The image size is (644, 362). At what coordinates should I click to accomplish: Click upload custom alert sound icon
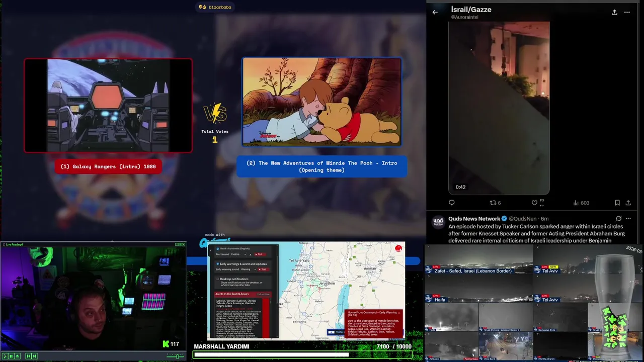[x=250, y=254]
